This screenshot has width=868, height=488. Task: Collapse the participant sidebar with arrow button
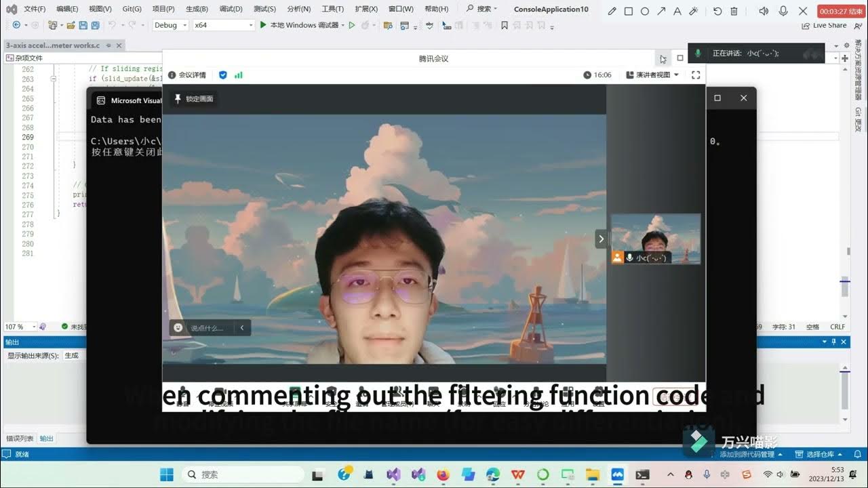pyautogui.click(x=601, y=239)
